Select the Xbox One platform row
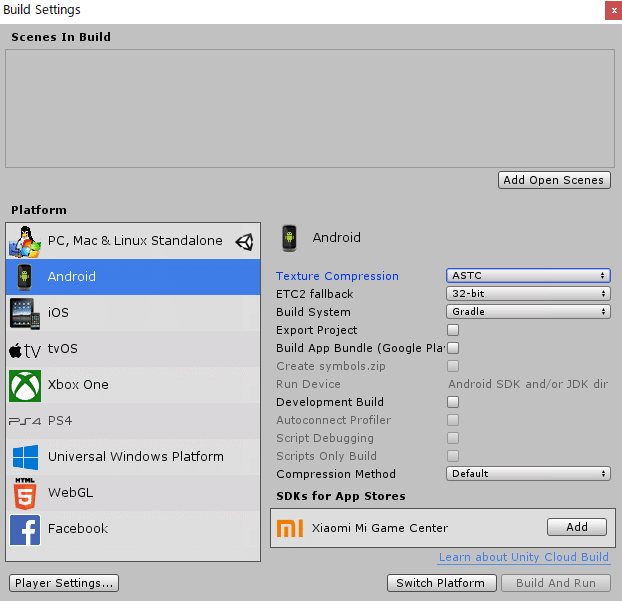622x601 pixels. (x=133, y=385)
